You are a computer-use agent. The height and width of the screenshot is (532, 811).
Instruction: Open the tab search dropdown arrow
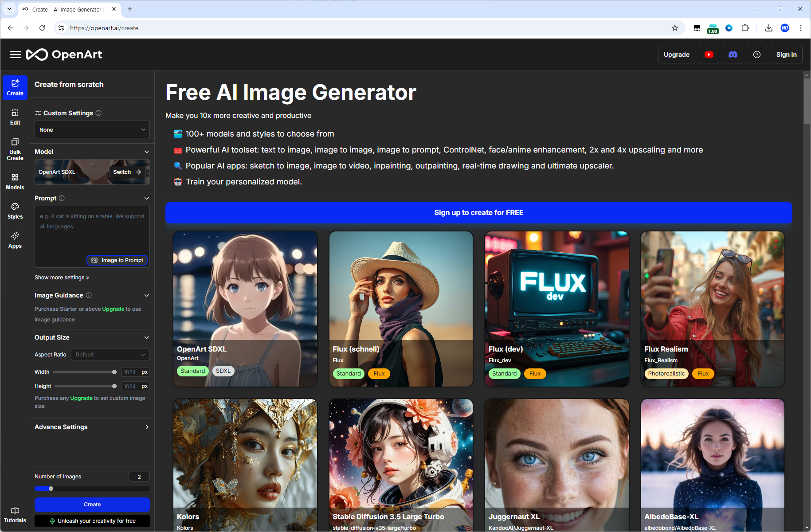pos(9,9)
